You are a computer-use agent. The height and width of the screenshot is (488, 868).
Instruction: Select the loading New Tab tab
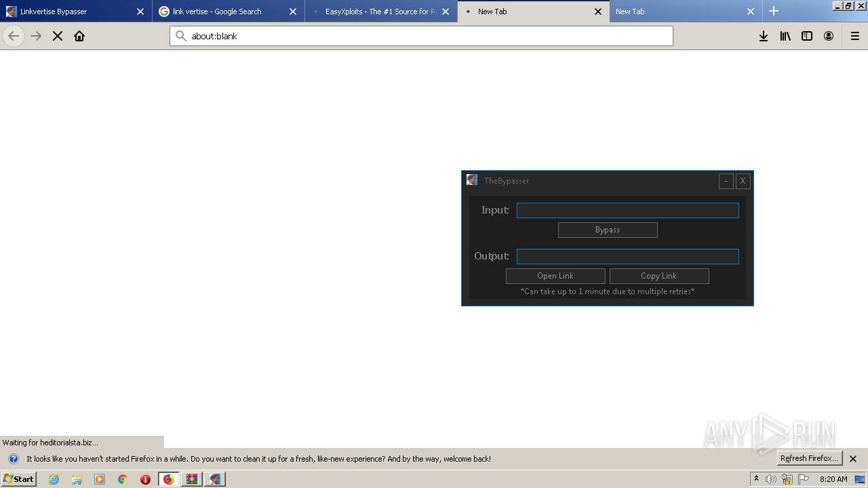pyautogui.click(x=534, y=12)
